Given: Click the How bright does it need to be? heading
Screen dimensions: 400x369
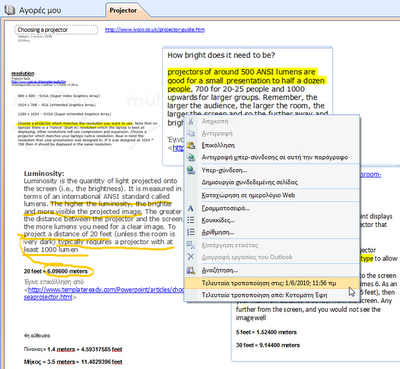Looking at the screenshot, I should pos(221,55).
